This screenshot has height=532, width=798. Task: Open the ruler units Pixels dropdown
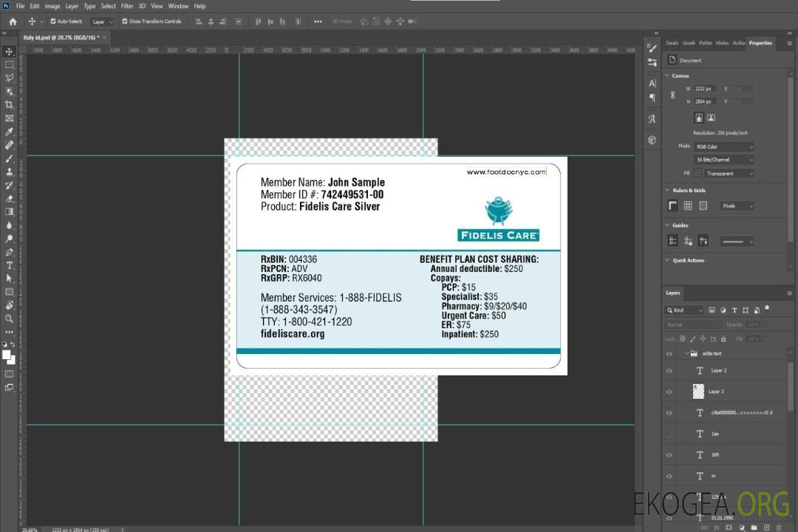(x=737, y=205)
